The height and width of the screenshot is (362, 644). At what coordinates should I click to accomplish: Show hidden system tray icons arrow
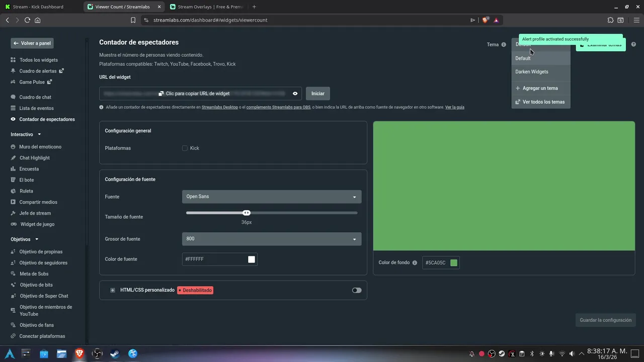pos(582,353)
